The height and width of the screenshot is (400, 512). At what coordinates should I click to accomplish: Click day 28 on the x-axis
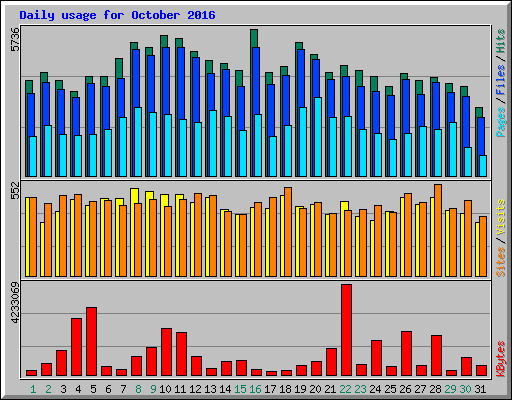[435, 389]
